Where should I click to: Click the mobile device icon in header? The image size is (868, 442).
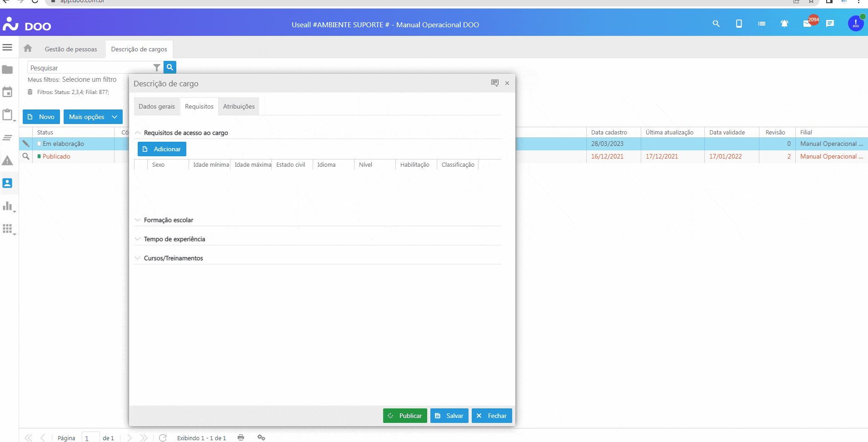pyautogui.click(x=739, y=24)
